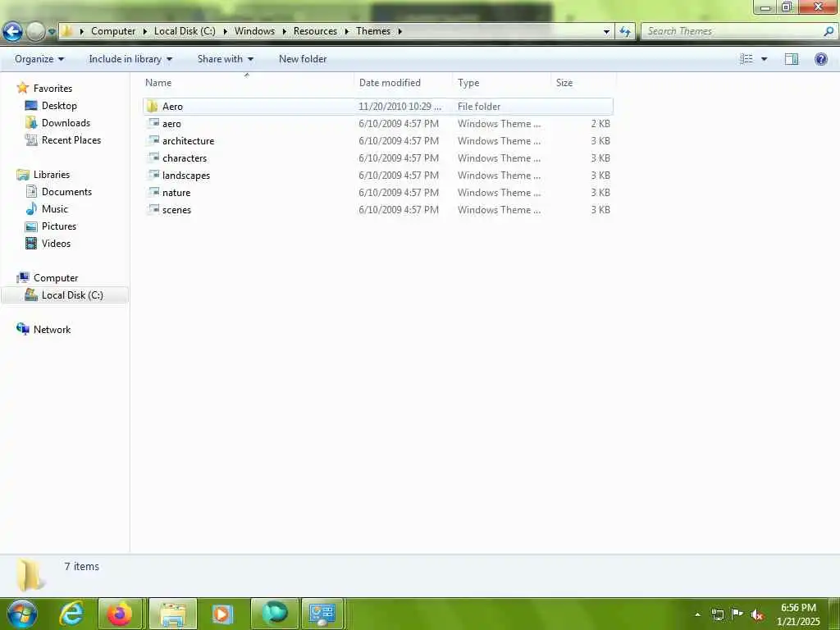
Task: Click Windows Explorer taskbar icon
Action: coord(172,614)
